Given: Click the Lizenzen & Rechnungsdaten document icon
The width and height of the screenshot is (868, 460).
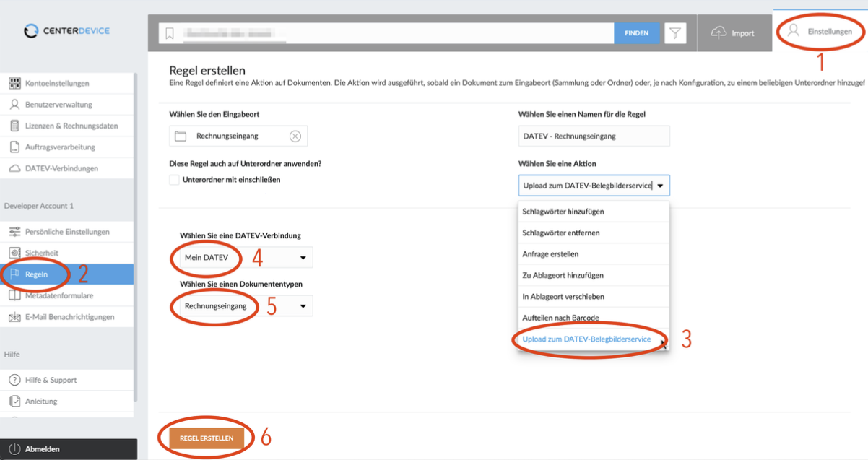Looking at the screenshot, I should coord(14,126).
